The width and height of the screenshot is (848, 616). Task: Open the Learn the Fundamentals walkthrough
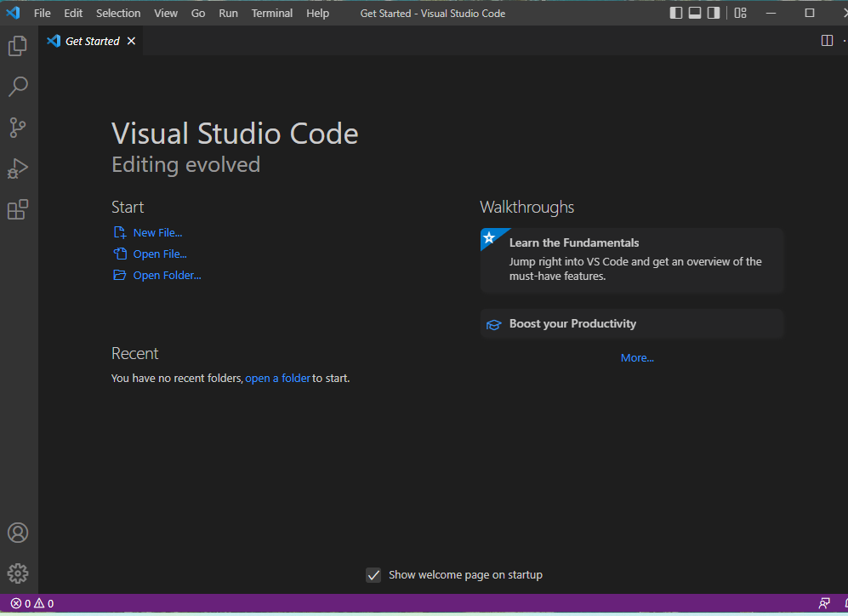[x=632, y=260]
